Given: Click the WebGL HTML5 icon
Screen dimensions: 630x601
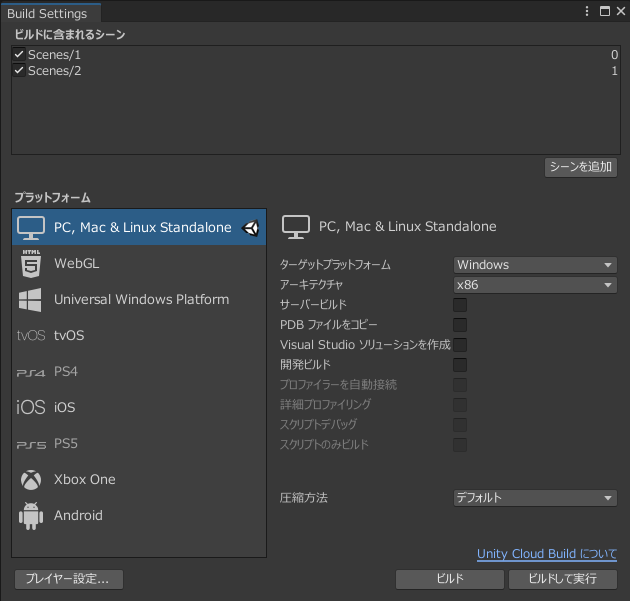Looking at the screenshot, I should (31, 264).
